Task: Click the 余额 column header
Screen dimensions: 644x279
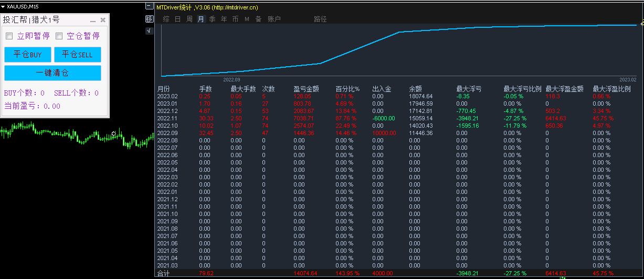Action: pyautogui.click(x=416, y=89)
